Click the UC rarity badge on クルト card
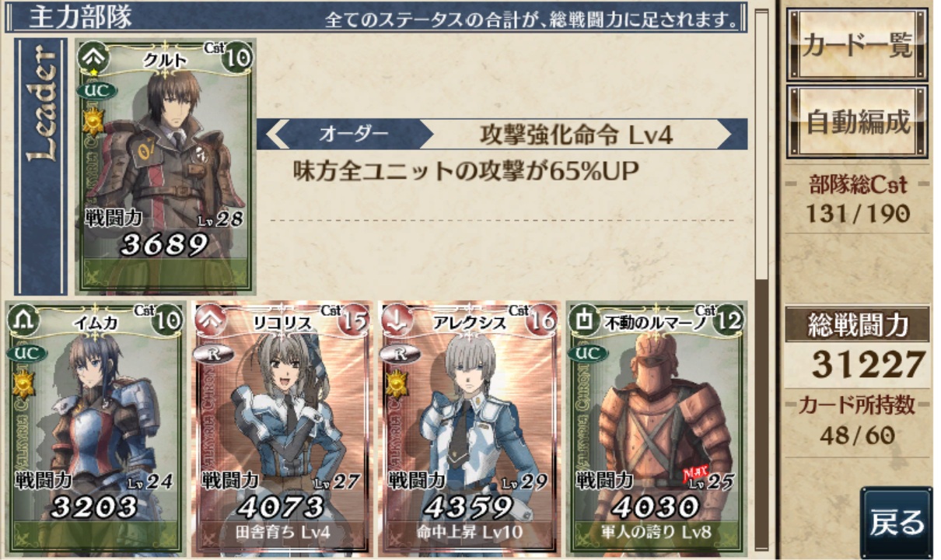The height and width of the screenshot is (560, 941). point(97,90)
